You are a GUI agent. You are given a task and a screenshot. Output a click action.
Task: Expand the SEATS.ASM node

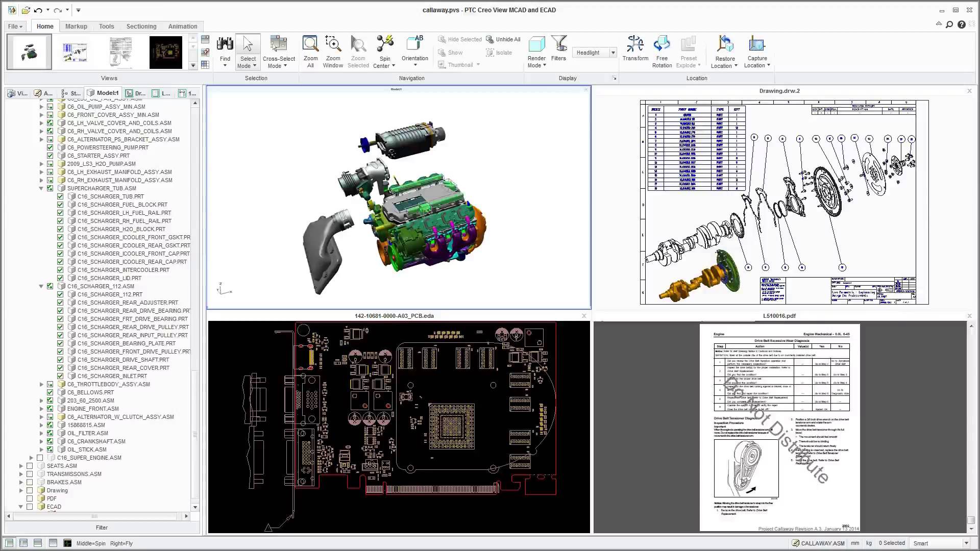point(21,466)
